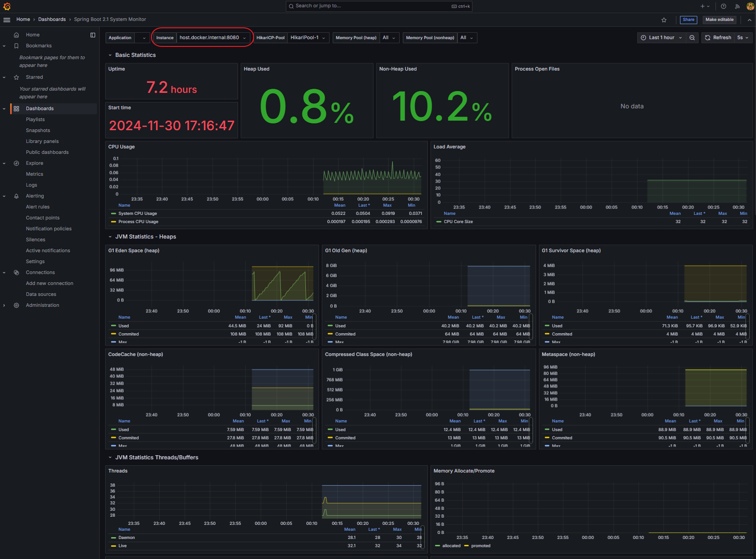Click the refresh arrows icon
756x559 pixels.
(708, 38)
